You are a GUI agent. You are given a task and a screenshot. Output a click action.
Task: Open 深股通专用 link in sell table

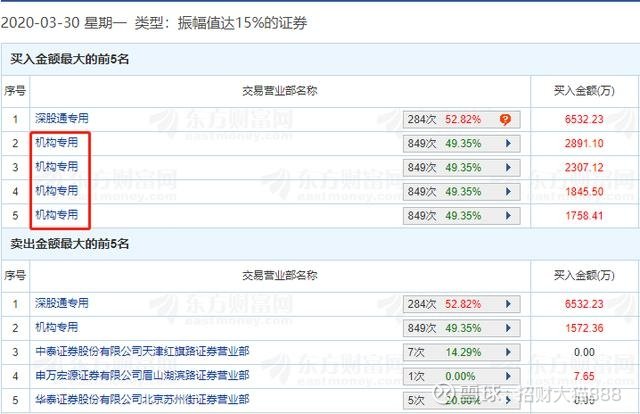pos(62,303)
